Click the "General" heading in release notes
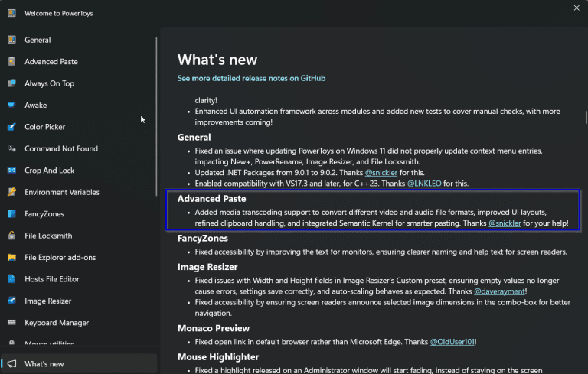Viewport: 588px width, 374px height. point(194,137)
